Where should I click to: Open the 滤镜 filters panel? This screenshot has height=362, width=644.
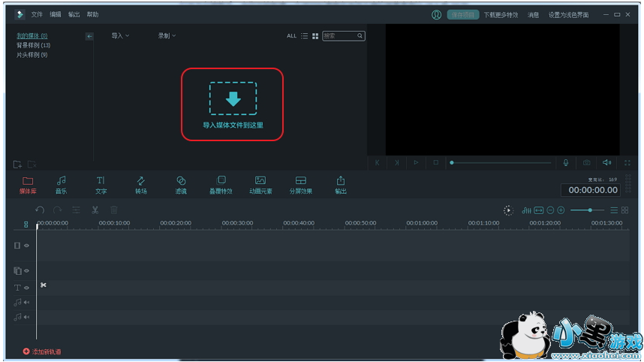tap(181, 185)
